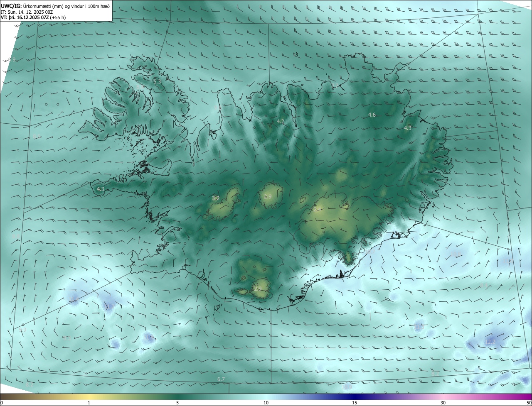Click the 4.6 value label in northeast Iceland
Screen dimensions: 532x406
[372, 115]
